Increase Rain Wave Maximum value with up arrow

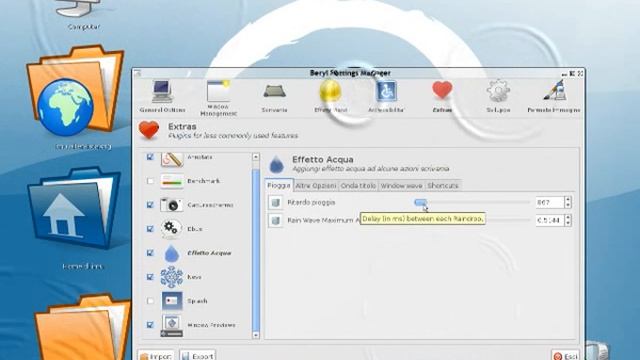click(x=568, y=217)
